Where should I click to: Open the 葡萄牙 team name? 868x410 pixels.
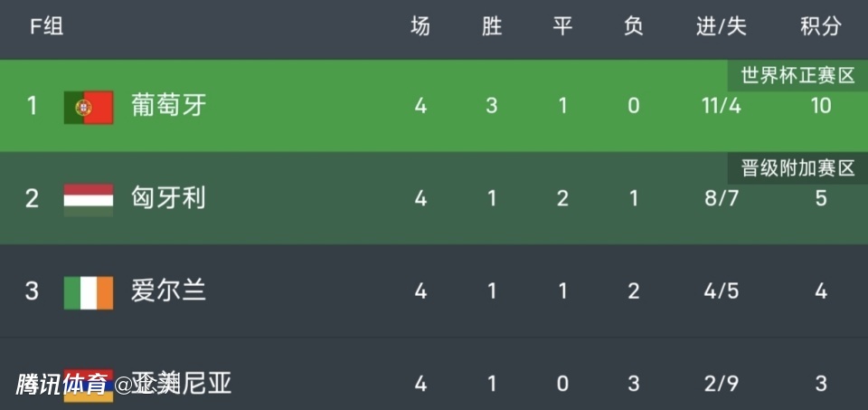coord(169,106)
